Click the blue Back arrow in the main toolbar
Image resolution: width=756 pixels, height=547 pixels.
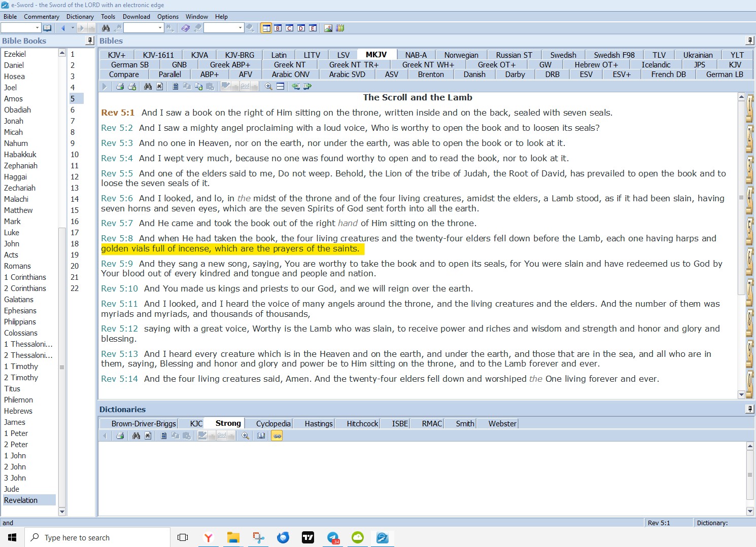tap(63, 28)
